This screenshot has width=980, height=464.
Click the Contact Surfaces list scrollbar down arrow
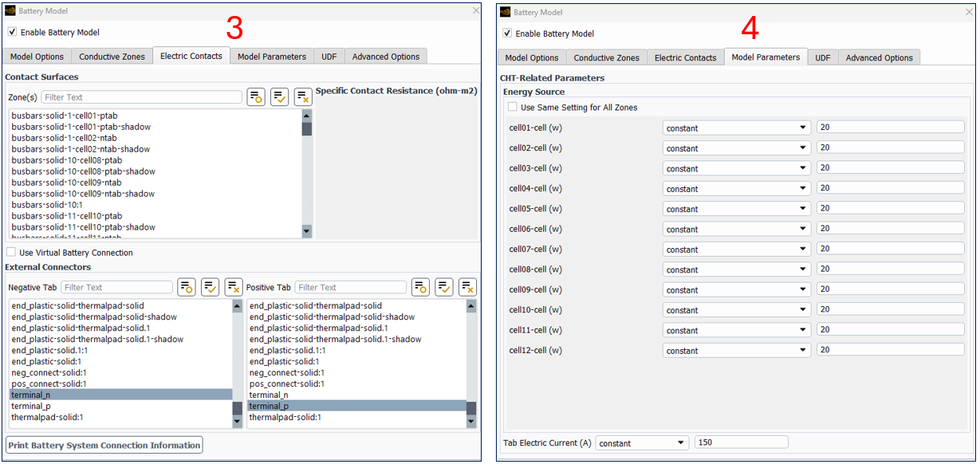pyautogui.click(x=307, y=231)
